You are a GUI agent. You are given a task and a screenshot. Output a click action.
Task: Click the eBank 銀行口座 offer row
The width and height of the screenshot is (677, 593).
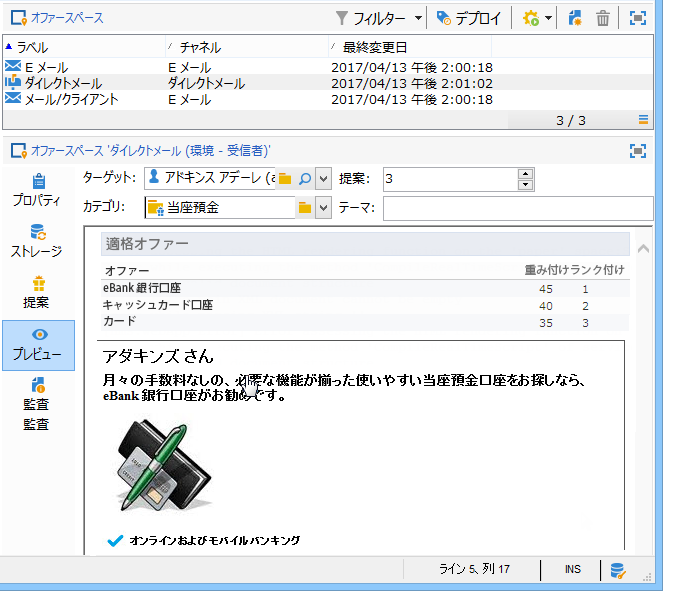click(x=365, y=289)
